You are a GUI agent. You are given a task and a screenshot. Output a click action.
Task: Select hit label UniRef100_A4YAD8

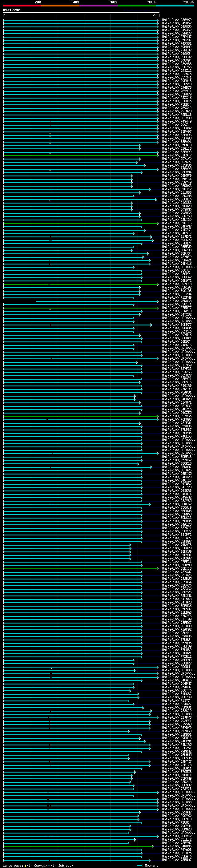tap(176, 850)
